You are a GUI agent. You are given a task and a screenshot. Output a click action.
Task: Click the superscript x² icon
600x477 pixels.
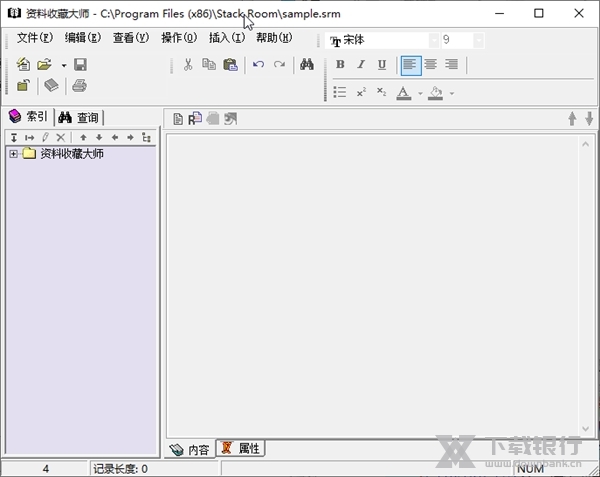tap(361, 93)
